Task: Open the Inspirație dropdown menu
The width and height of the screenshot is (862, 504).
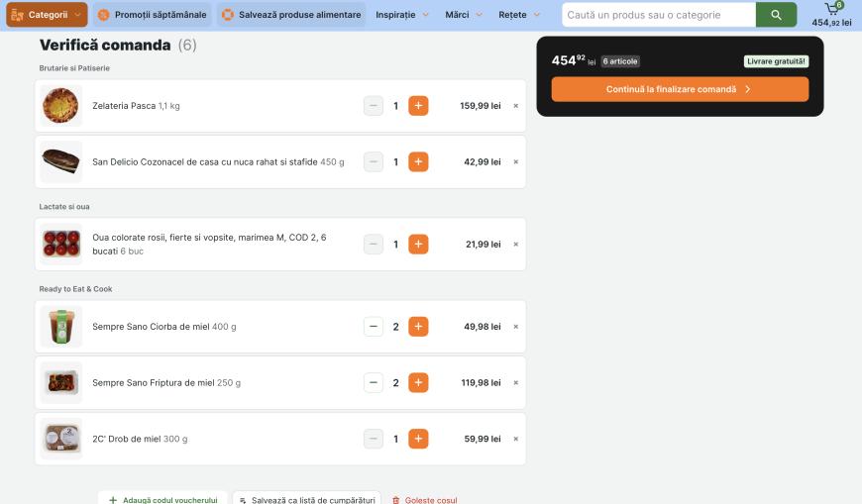Action: (402, 15)
